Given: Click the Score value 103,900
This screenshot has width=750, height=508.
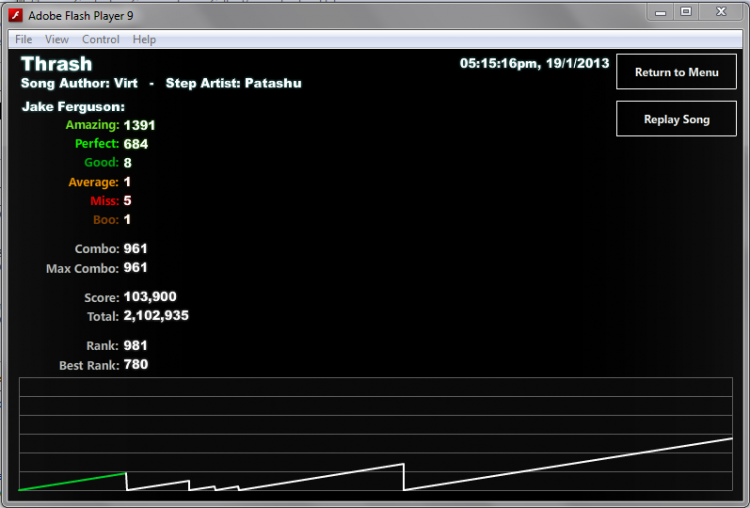Looking at the screenshot, I should [150, 297].
